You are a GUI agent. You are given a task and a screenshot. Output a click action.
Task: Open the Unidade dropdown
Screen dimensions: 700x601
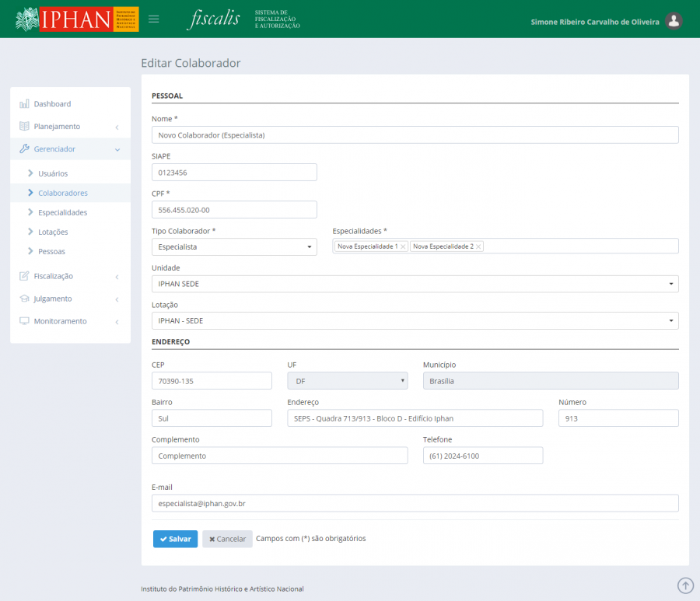coord(415,284)
